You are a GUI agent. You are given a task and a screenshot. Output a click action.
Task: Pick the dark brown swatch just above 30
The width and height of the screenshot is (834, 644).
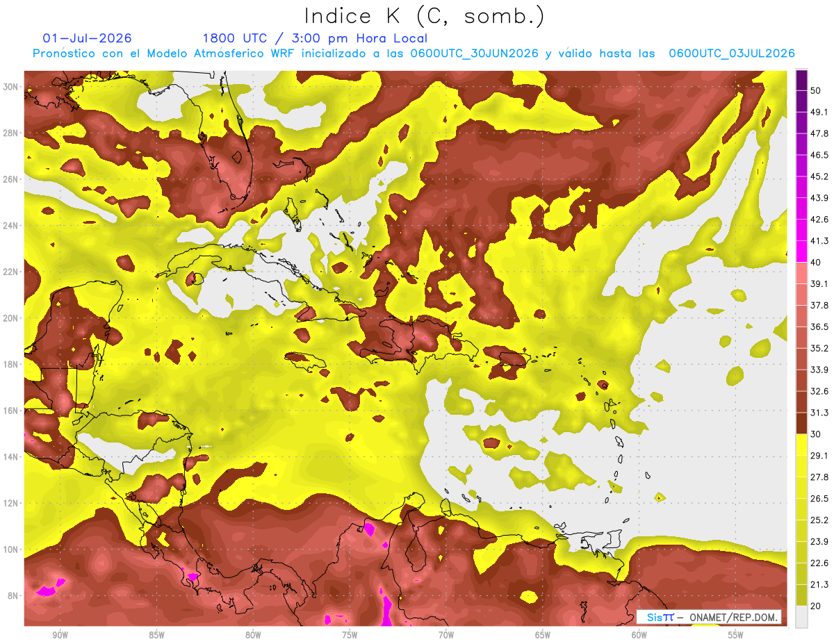coord(802,424)
